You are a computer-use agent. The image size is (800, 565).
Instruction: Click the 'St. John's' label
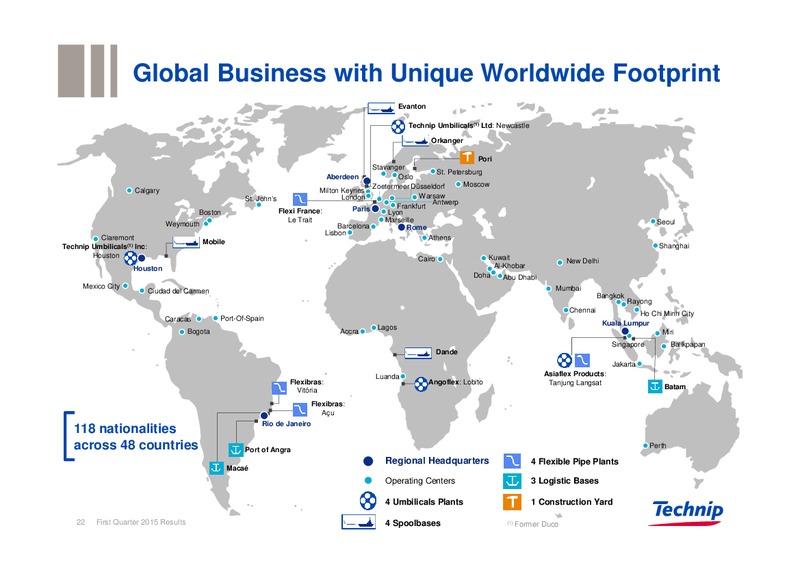pos(260,199)
